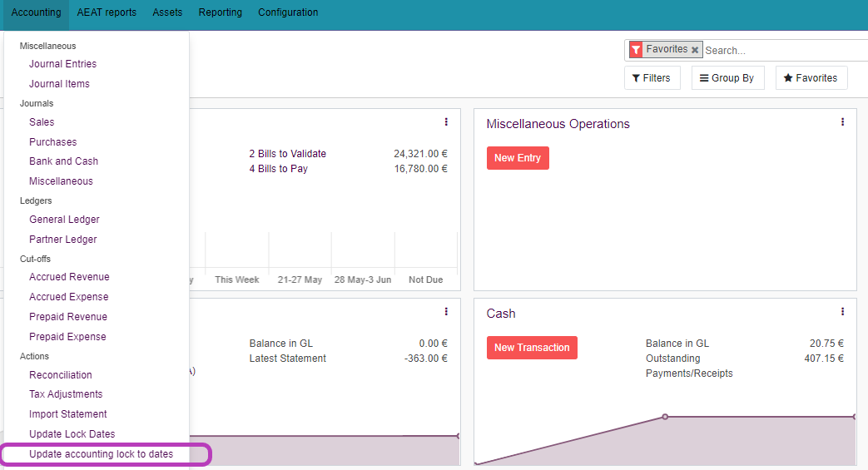Click the Cash graph middle data point
Screen dimensions: 868x470
tap(665, 416)
